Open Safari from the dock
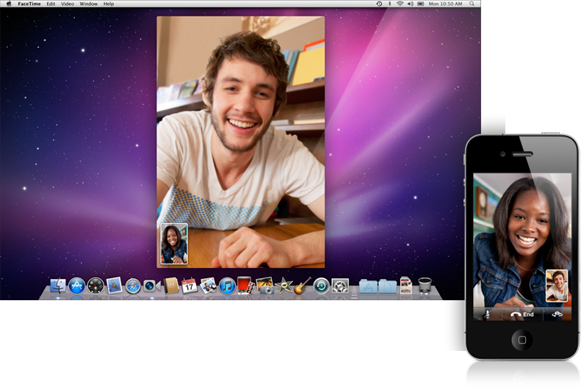 coord(133,286)
